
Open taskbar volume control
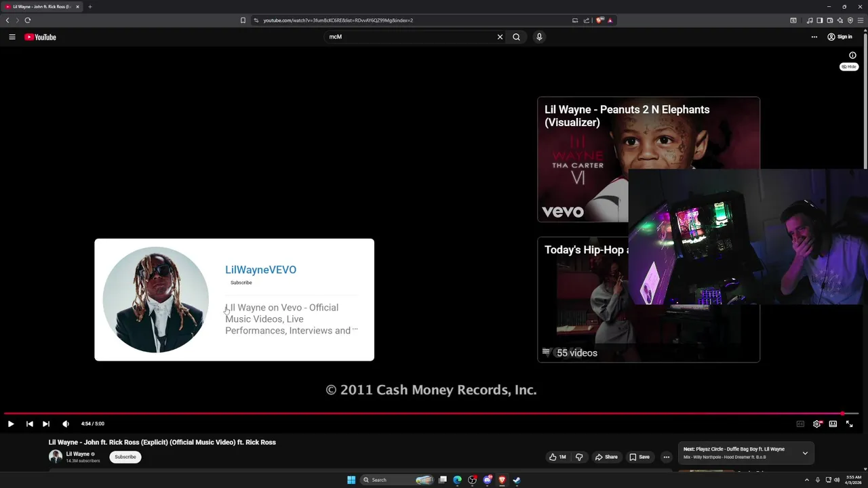836,480
